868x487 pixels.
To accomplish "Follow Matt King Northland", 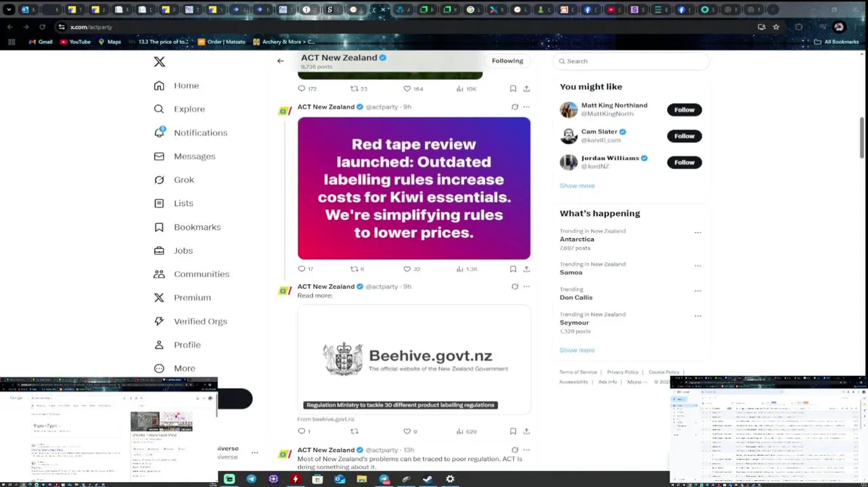I will pos(684,110).
